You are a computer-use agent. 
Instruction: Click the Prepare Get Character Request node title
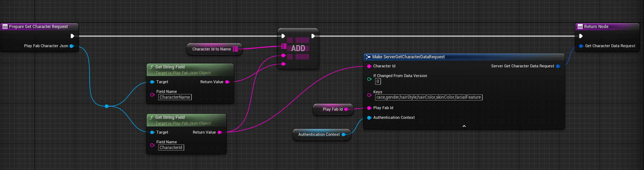point(38,27)
